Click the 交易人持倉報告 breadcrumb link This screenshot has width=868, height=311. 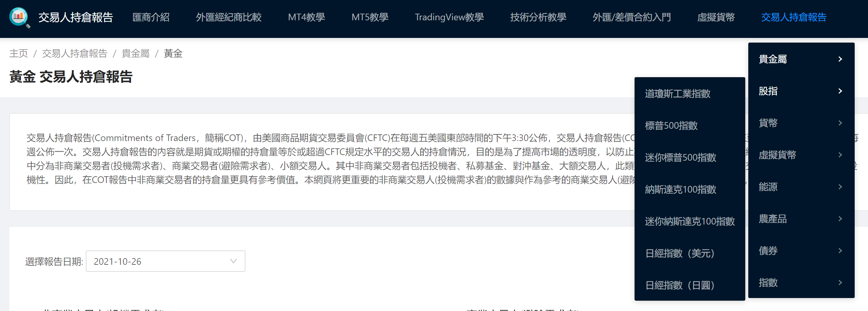tap(74, 53)
